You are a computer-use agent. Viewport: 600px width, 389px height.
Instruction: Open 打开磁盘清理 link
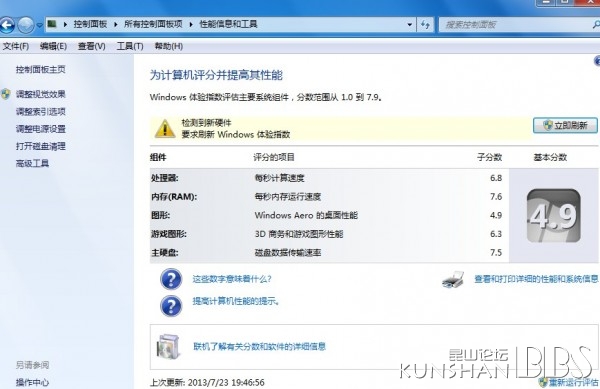tap(41, 146)
